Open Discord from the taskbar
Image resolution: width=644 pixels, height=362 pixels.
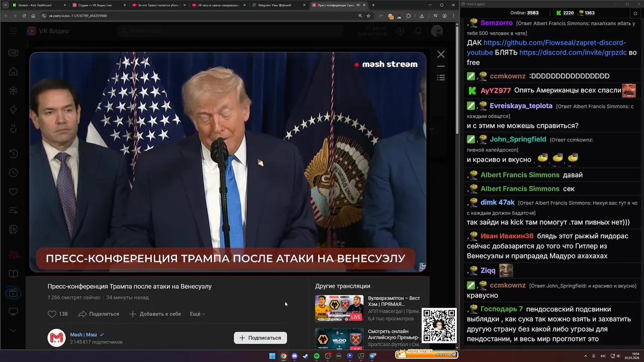294,356
